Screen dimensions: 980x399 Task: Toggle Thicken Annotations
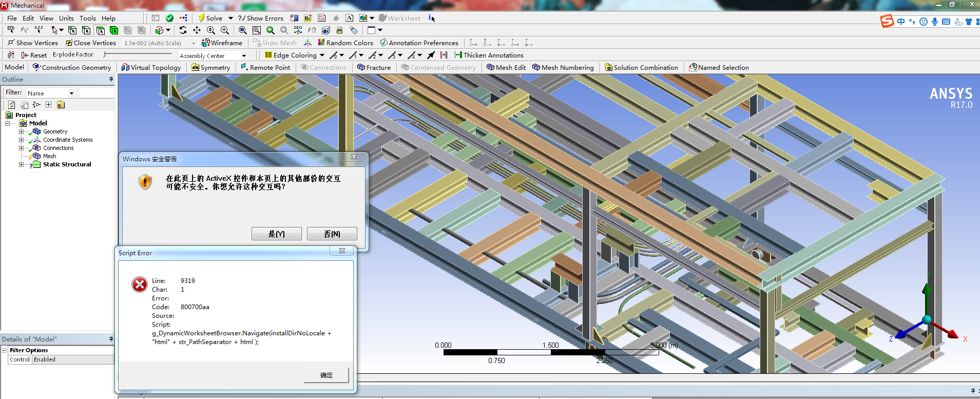tap(489, 55)
